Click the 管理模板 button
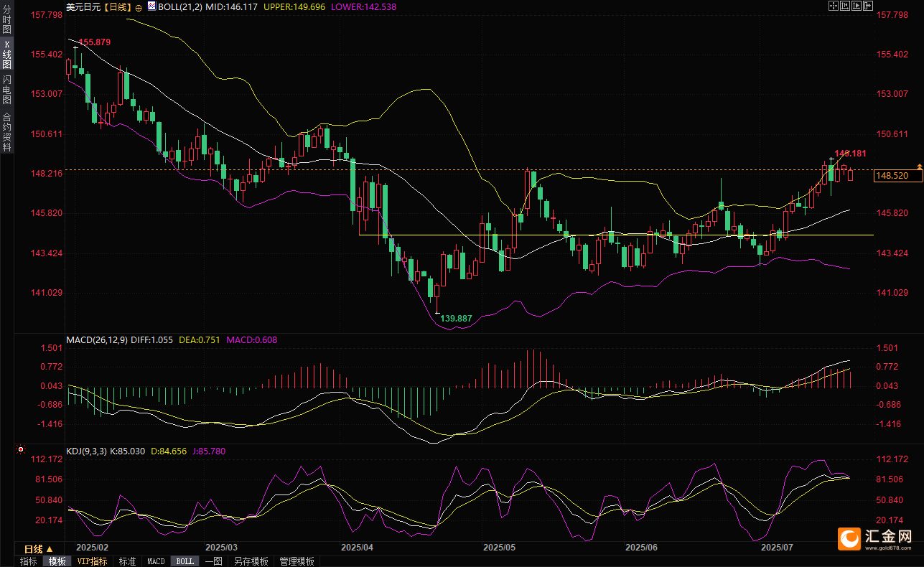The image size is (924, 567). 297,561
